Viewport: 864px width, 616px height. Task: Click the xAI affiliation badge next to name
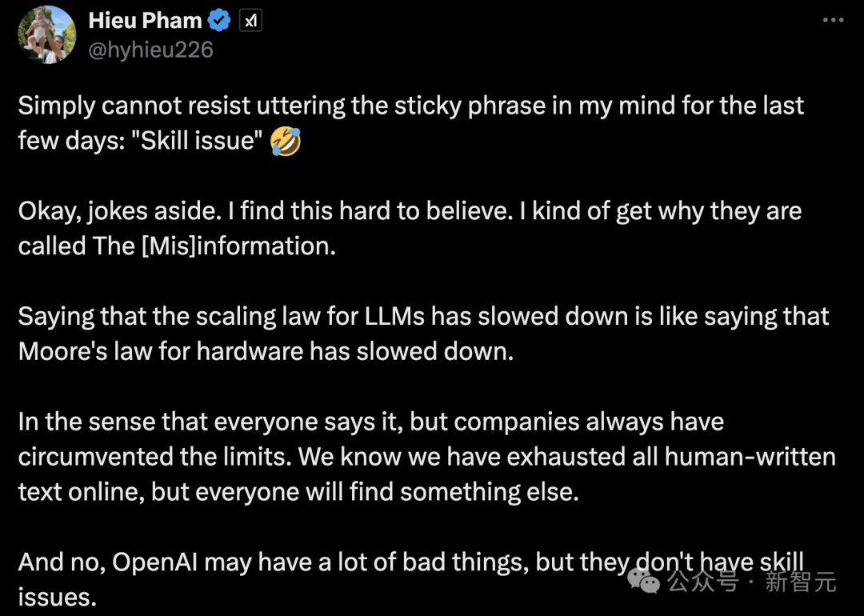[x=250, y=21]
